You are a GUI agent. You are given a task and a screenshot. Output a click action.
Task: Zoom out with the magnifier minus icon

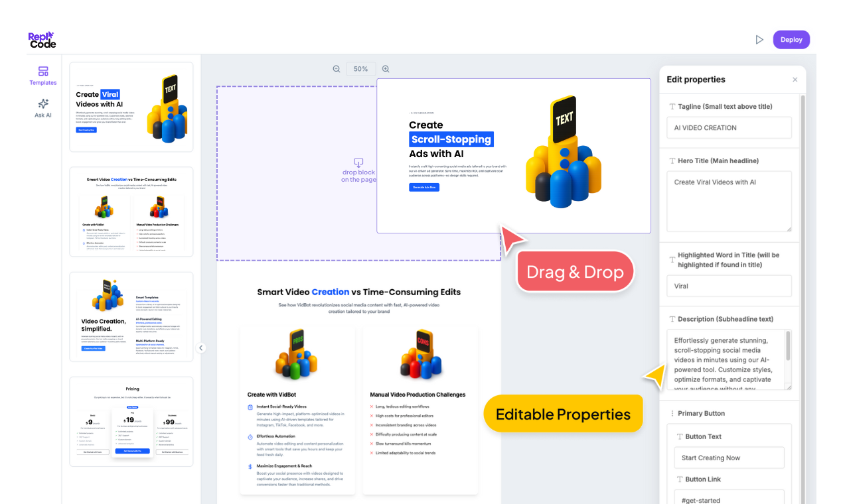pos(337,69)
